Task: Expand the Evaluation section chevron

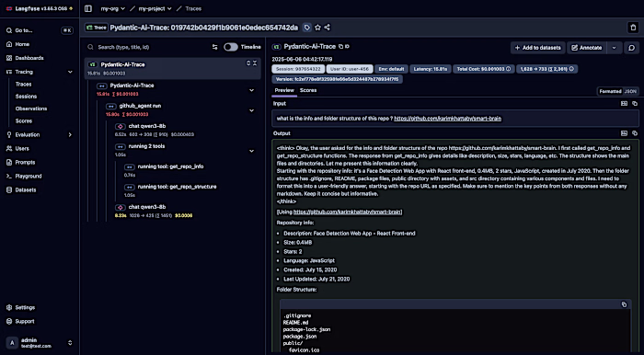Action: [70, 134]
